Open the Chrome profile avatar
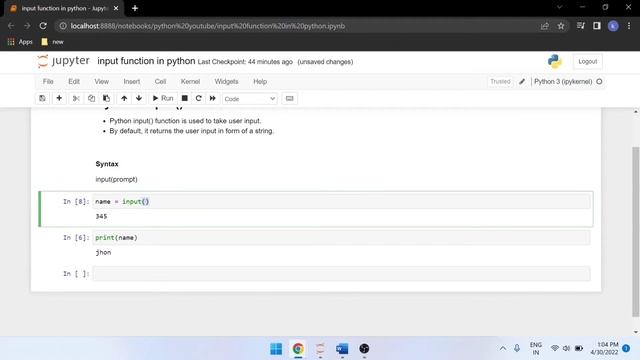Screen dimensions: 640x360 point(613,26)
